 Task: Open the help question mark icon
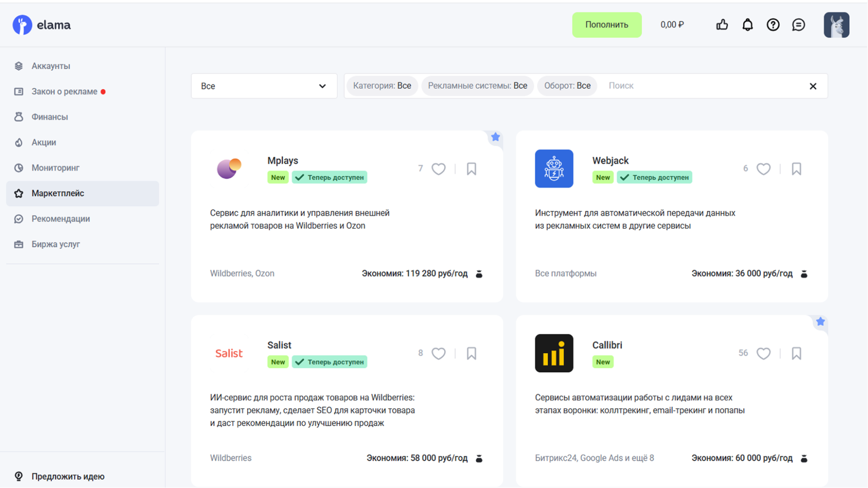tap(773, 25)
